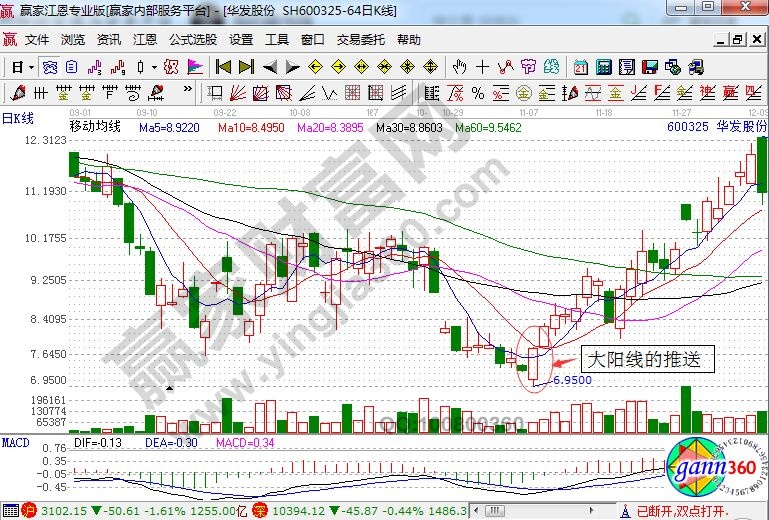Viewport: 769px width, 520px height.
Task: Open the purple 节 icon
Action: coord(528,67)
